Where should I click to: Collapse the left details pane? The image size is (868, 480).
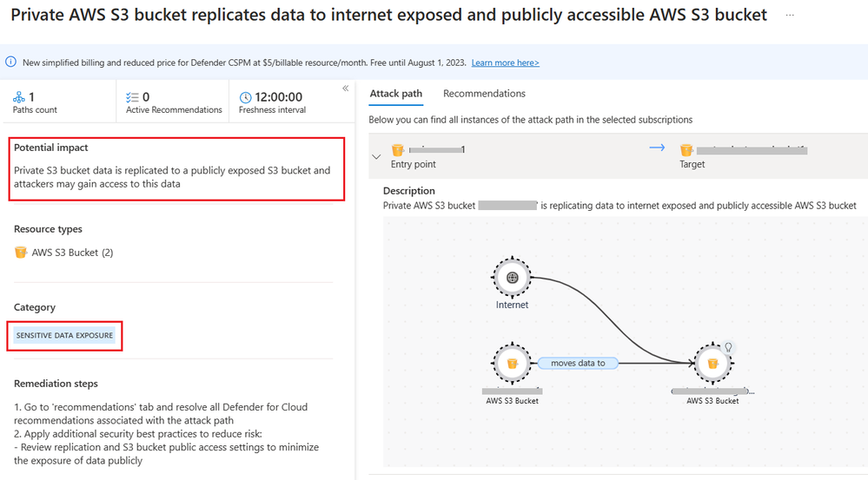[x=345, y=89]
